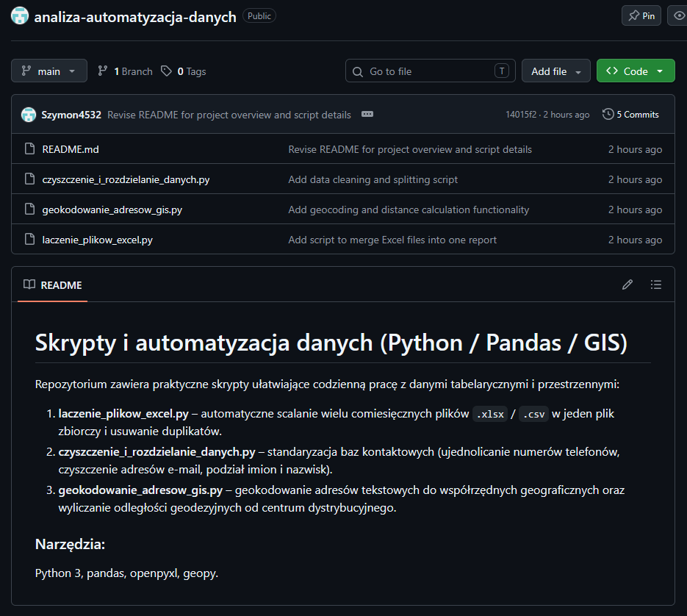687x616 pixels.
Task: Edit README using the pencil icon
Action: [627, 284]
